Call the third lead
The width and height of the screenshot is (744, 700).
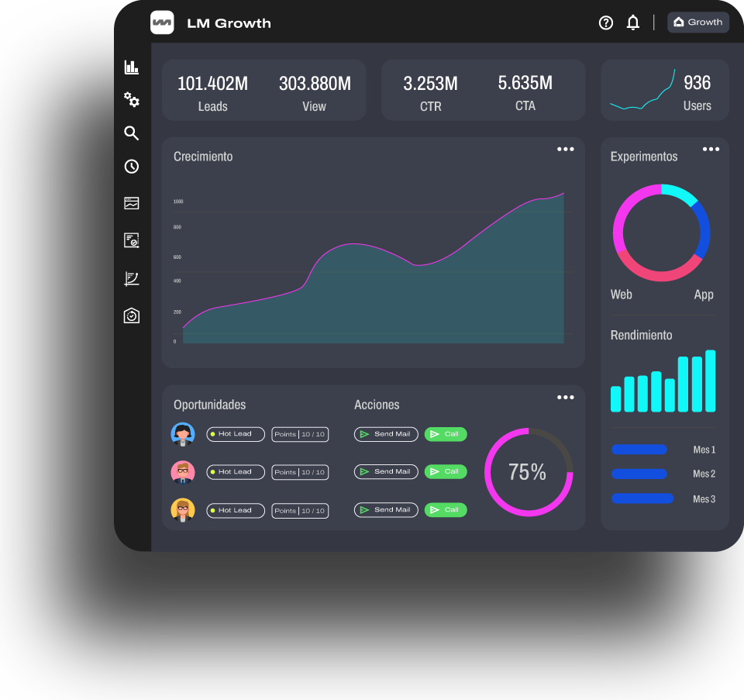coord(446,510)
